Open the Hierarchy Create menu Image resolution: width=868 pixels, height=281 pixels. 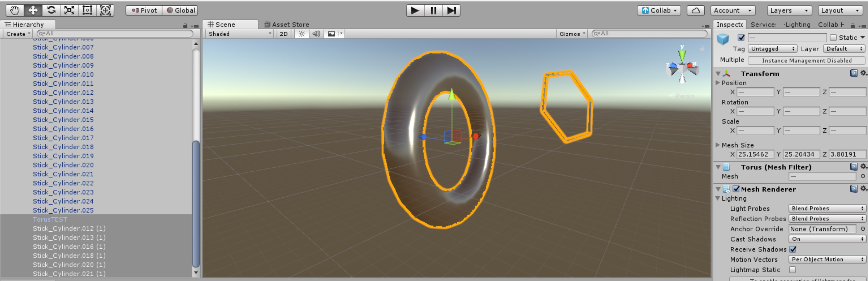pos(18,34)
